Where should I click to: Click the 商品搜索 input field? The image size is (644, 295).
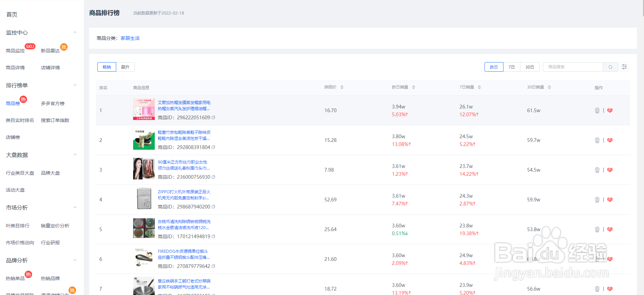(x=573, y=67)
